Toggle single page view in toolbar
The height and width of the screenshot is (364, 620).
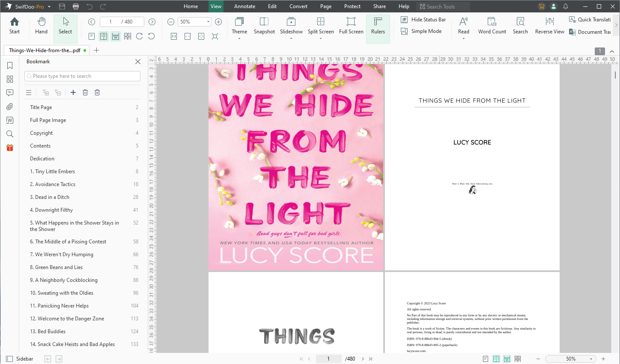(92, 36)
